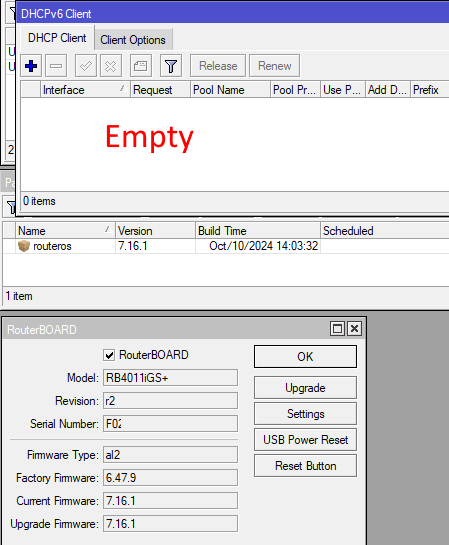Screen dimensions: 449x545
Task: Confirm RouterBOARD dialog with OK
Action: [305, 357]
